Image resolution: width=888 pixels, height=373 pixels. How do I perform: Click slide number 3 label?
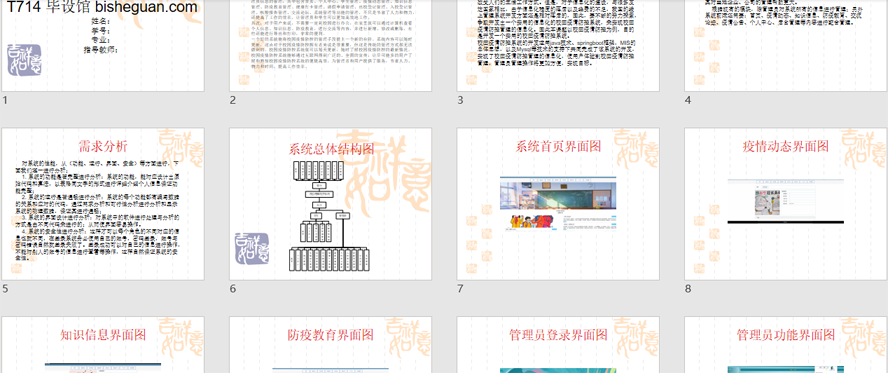pos(460,100)
